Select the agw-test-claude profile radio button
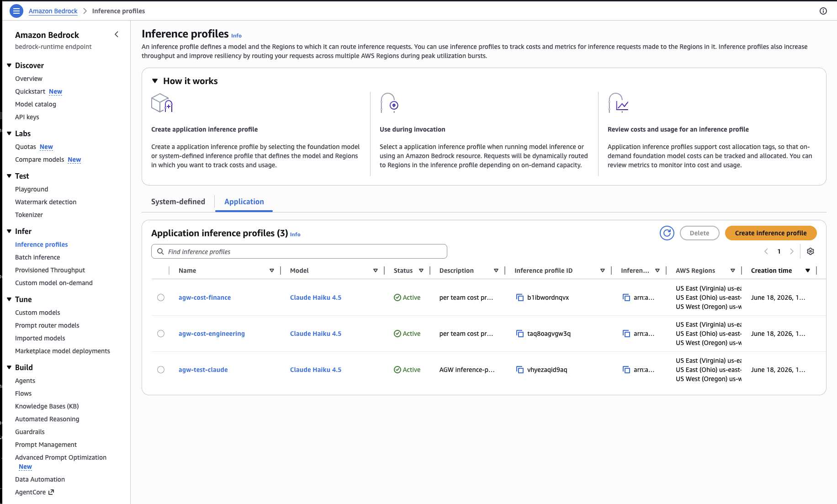Viewport: 837px width, 504px height. tap(161, 370)
